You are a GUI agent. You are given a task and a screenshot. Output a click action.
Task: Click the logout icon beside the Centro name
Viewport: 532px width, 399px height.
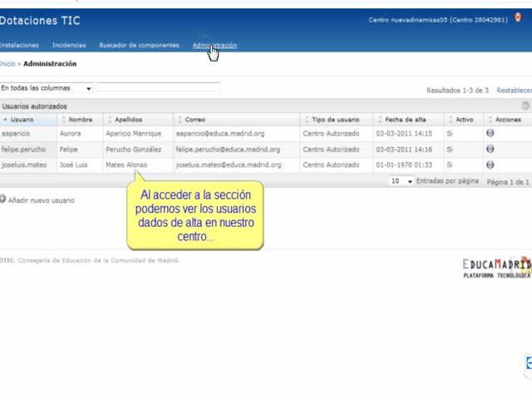point(518,17)
